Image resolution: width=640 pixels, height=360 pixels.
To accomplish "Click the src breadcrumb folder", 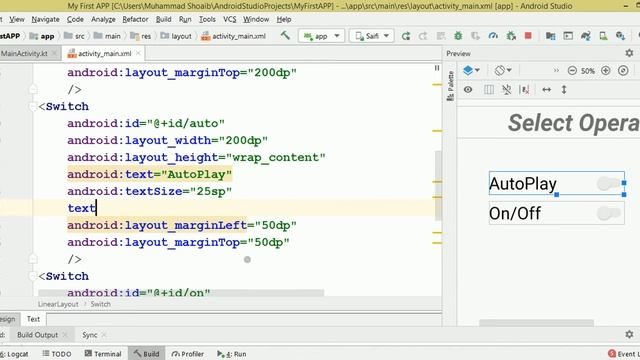I will point(75,36).
